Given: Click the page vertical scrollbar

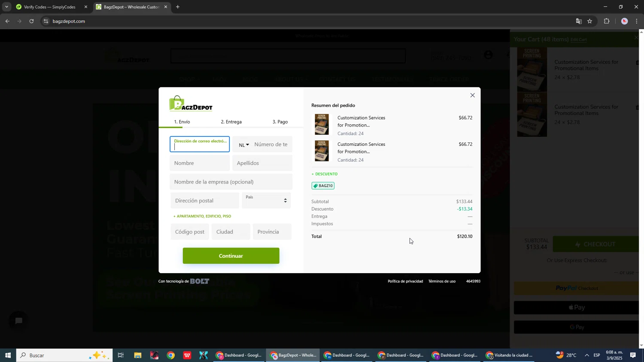Looking at the screenshot, I should (x=641, y=189).
